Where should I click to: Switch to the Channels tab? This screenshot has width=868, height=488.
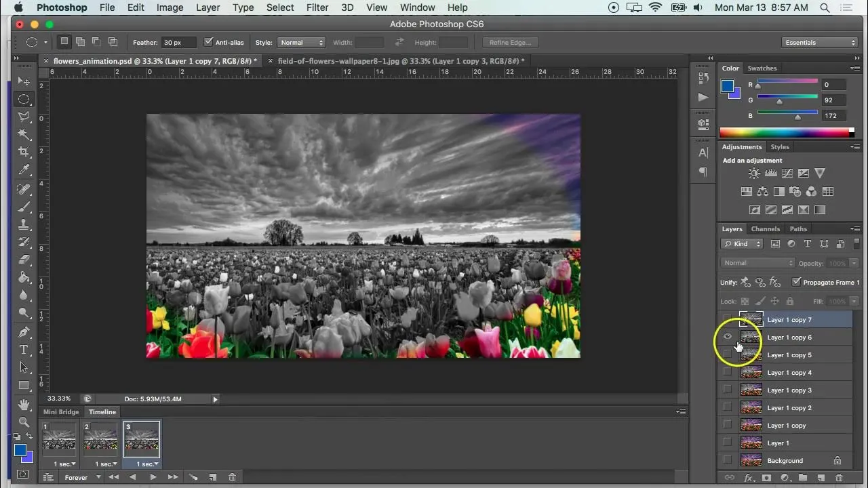766,229
